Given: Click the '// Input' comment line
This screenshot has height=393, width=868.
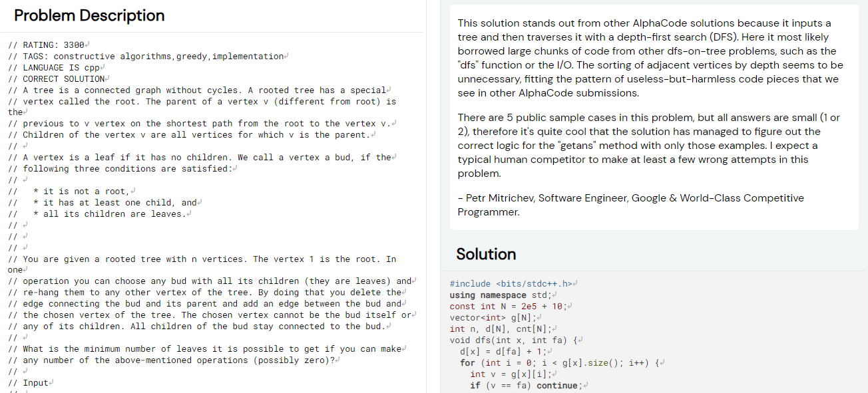Looking at the screenshot, I should 31,382.
